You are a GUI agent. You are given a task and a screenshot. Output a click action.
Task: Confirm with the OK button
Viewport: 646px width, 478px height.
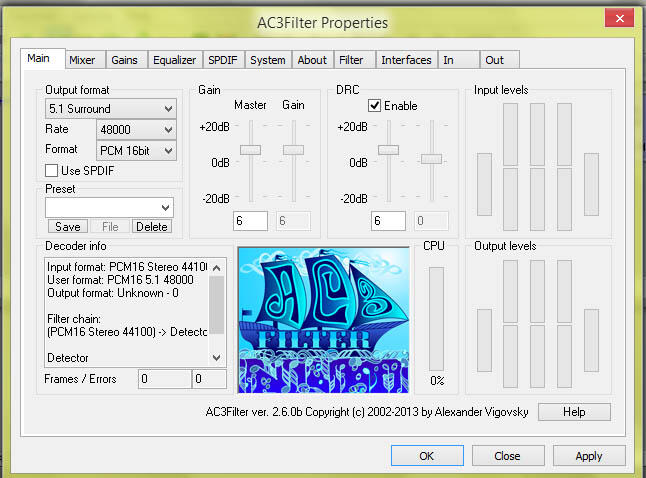point(427,456)
